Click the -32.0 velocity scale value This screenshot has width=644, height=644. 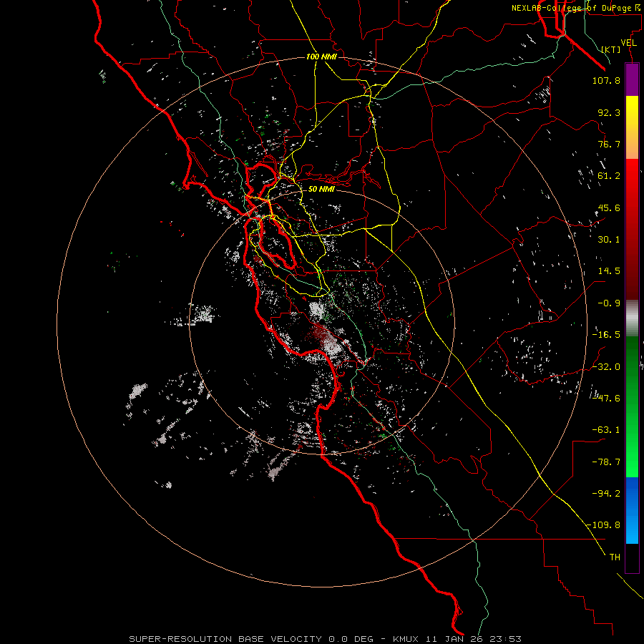click(x=606, y=366)
